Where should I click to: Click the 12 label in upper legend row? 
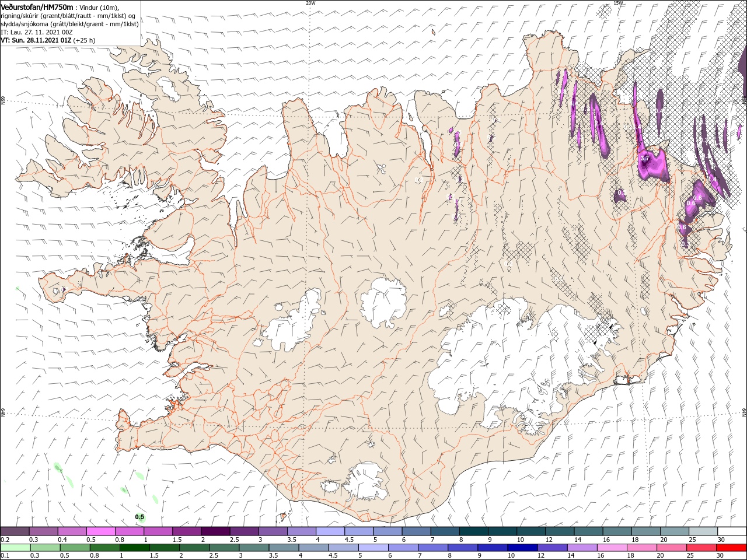click(x=549, y=540)
